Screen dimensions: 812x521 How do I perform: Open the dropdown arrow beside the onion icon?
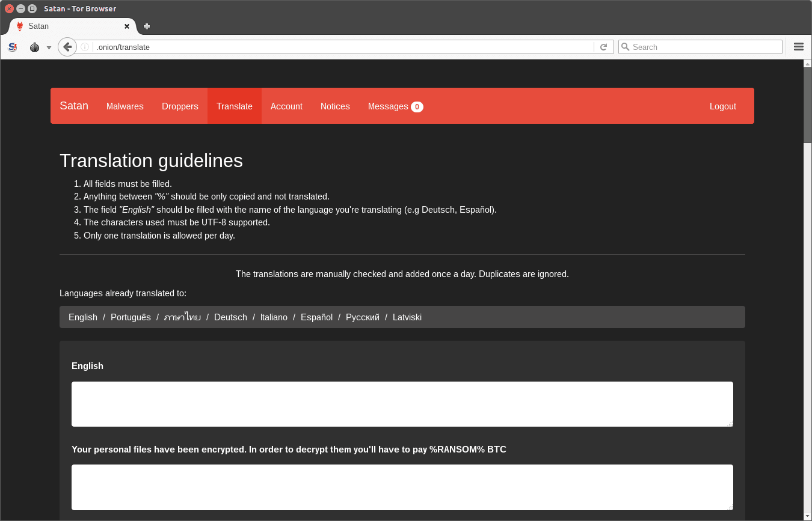point(49,47)
